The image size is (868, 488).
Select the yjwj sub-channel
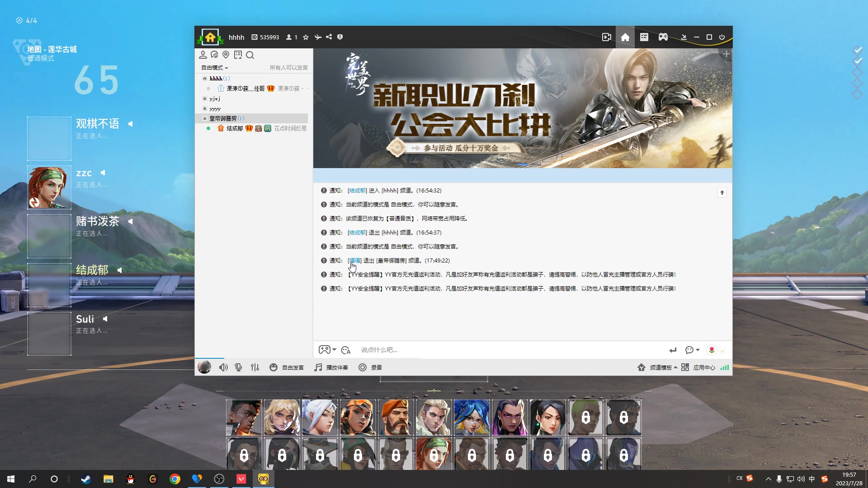(215, 99)
